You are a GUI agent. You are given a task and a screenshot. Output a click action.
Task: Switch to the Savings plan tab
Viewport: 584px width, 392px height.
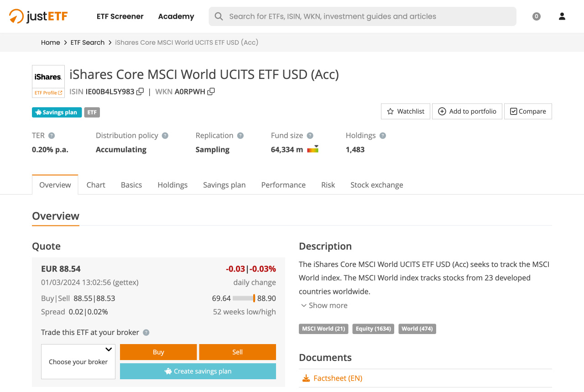click(224, 185)
